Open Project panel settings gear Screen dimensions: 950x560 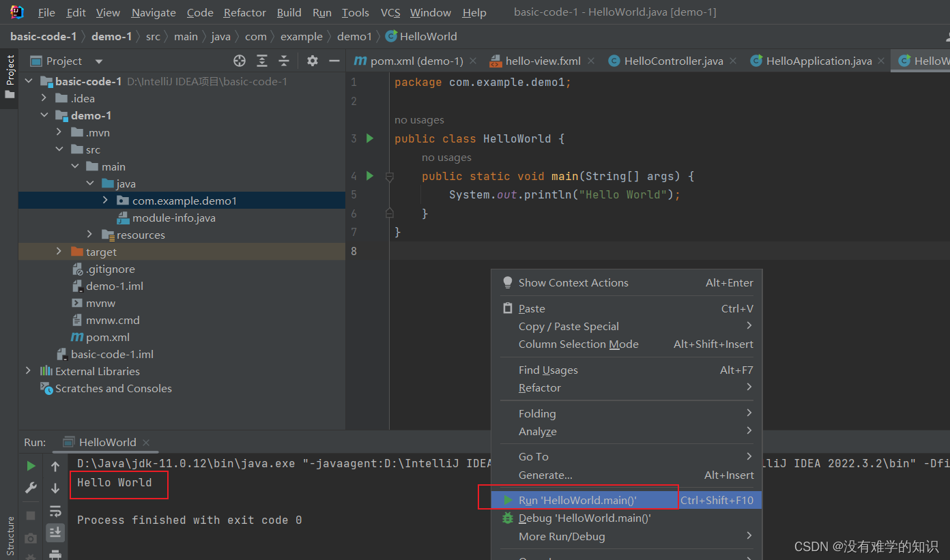pyautogui.click(x=313, y=61)
